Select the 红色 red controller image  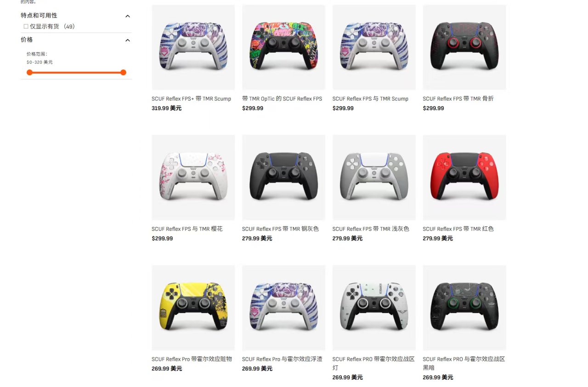tap(464, 177)
